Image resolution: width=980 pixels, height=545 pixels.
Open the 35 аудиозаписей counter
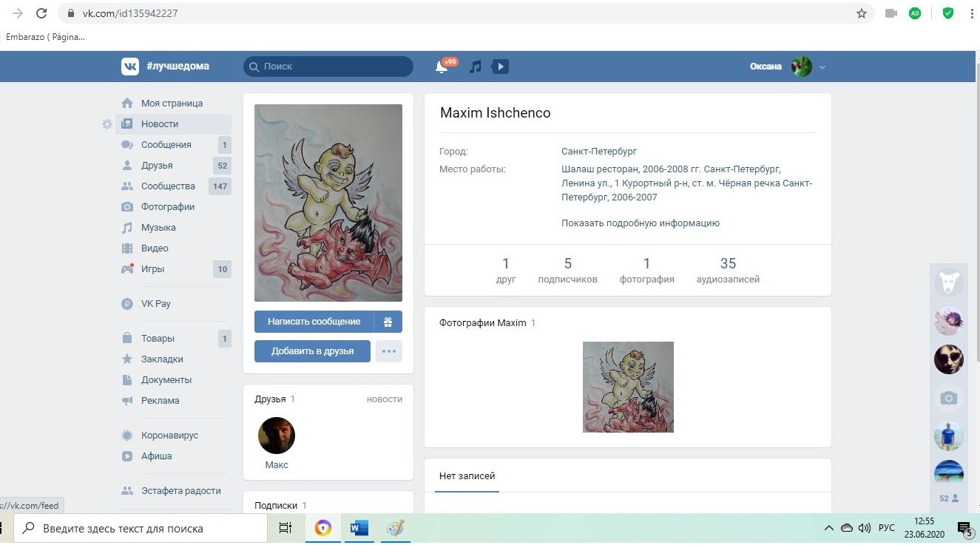click(x=728, y=271)
